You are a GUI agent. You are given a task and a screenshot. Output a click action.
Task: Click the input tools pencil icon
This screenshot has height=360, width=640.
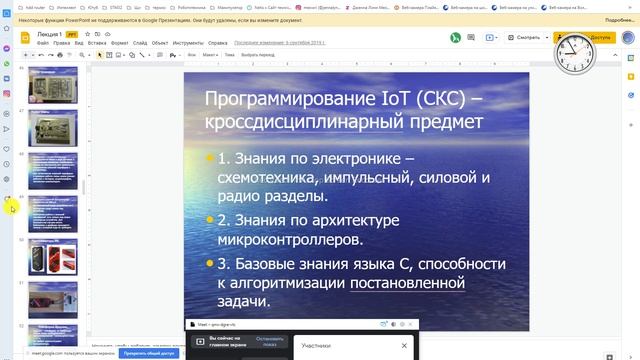(x=173, y=55)
